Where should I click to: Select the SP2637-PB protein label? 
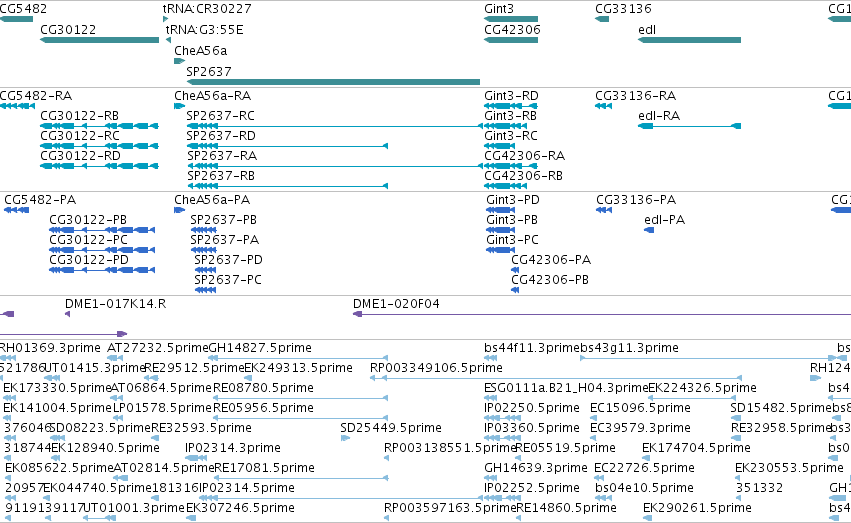[x=224, y=220]
